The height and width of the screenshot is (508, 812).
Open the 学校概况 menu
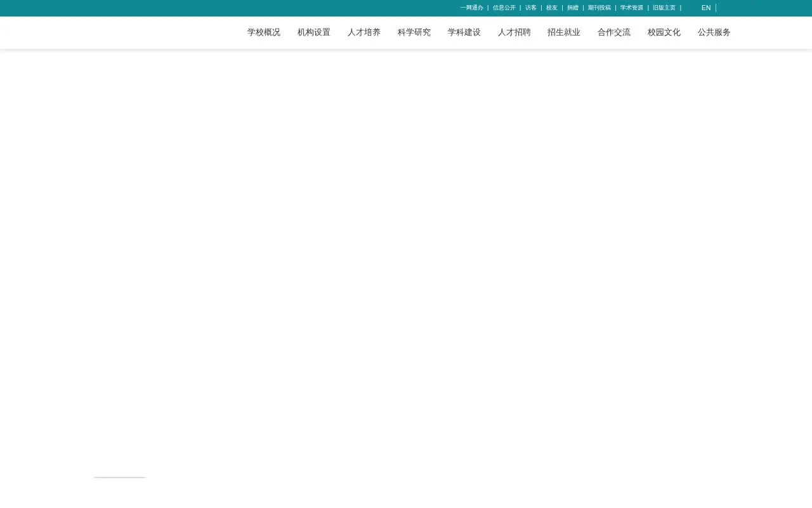pos(264,32)
